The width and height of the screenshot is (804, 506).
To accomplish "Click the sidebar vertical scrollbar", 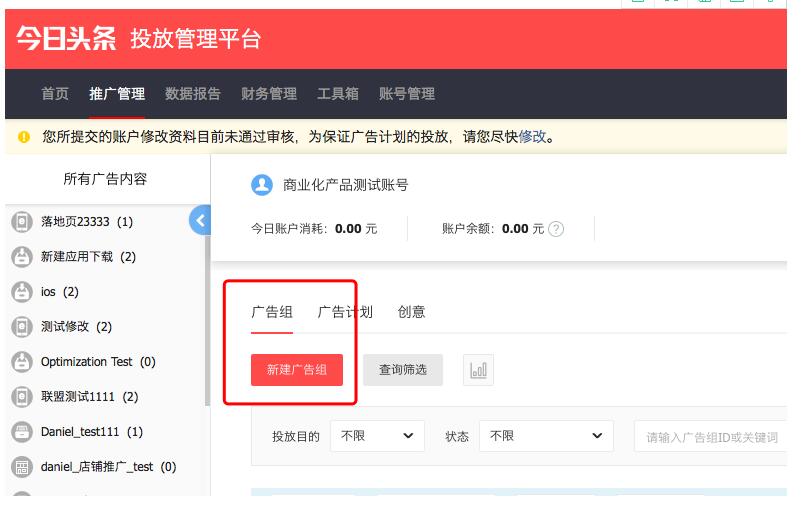I will (x=208, y=321).
